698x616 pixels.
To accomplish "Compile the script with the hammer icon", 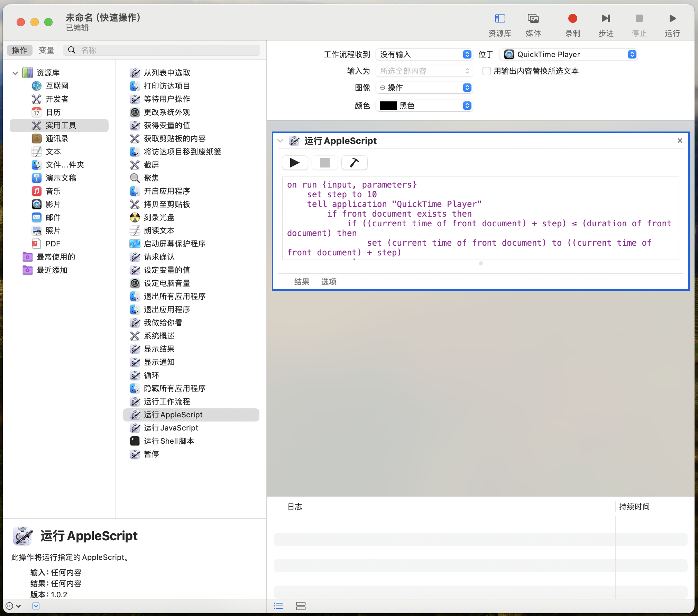I will pos(354,163).
